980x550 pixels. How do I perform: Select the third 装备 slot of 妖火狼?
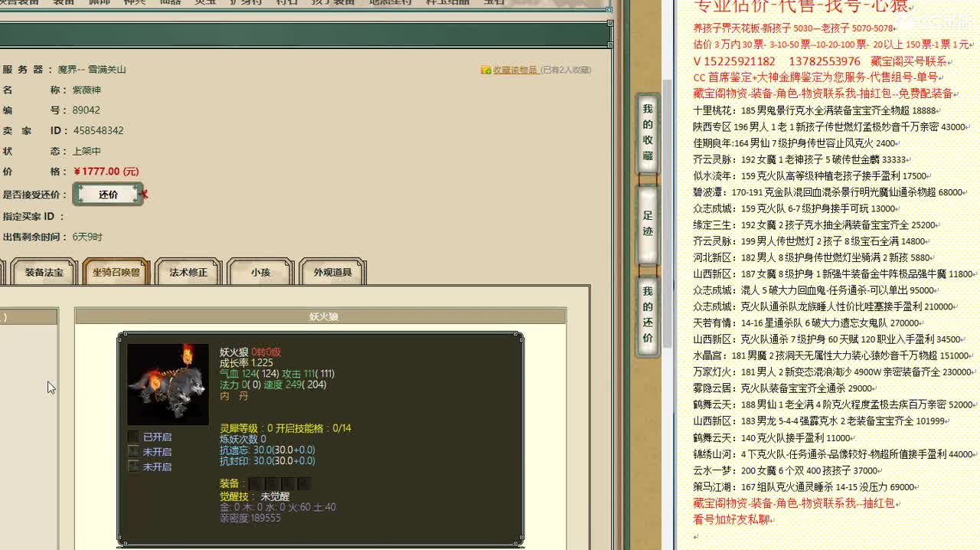288,483
